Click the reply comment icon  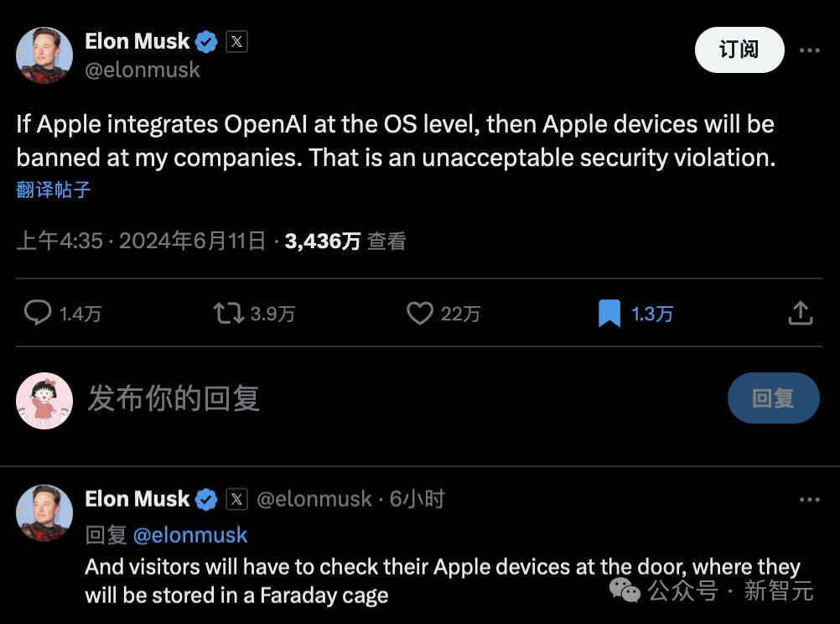pyautogui.click(x=38, y=314)
